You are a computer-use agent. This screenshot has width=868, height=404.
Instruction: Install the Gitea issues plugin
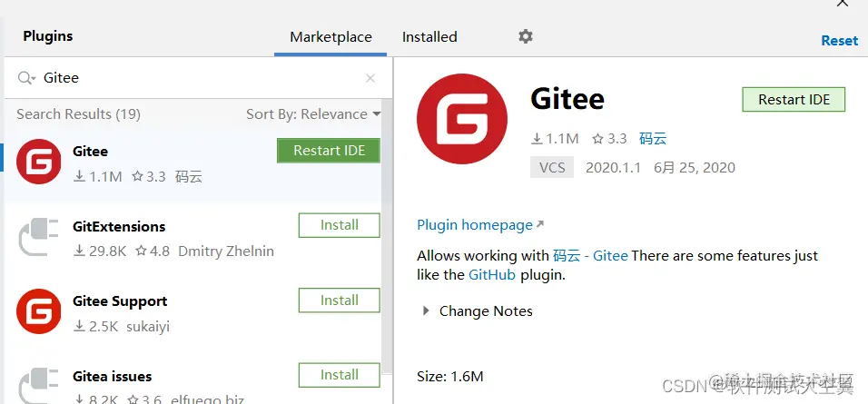click(340, 375)
